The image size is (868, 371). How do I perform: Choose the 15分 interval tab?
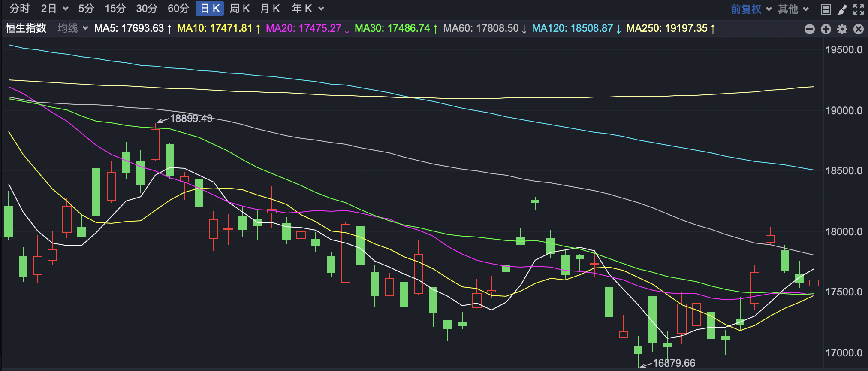[x=115, y=9]
